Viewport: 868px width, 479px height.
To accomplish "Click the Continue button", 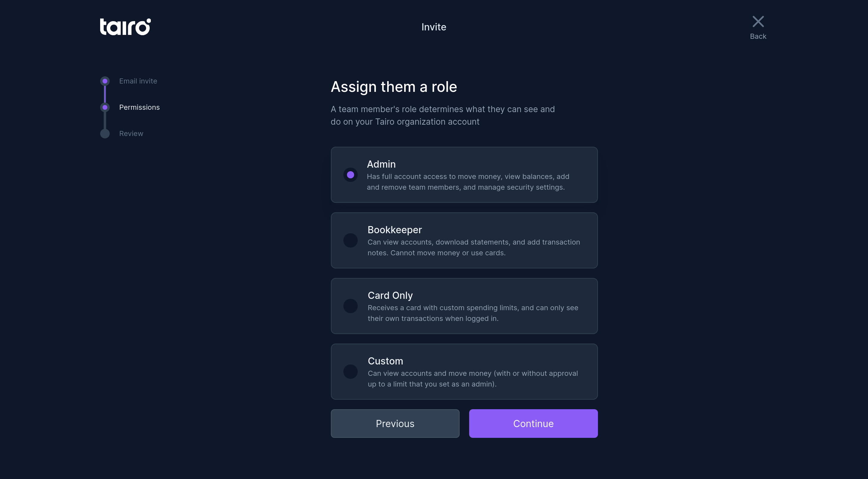I will coord(533,424).
